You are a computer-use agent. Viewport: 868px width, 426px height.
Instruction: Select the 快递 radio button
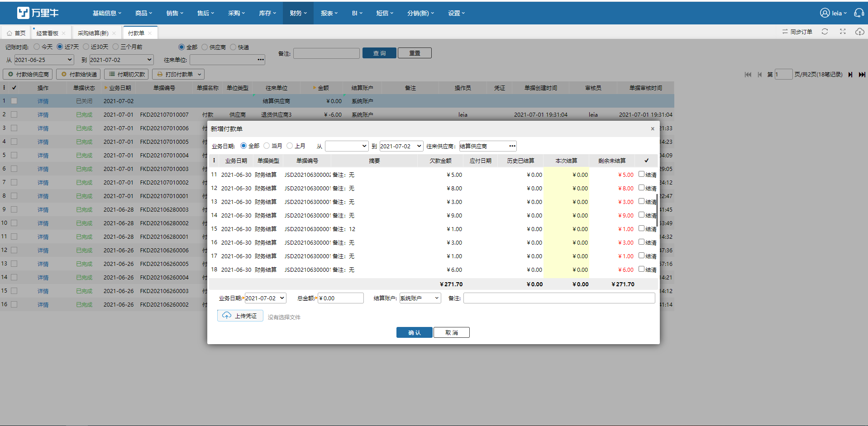tap(233, 47)
